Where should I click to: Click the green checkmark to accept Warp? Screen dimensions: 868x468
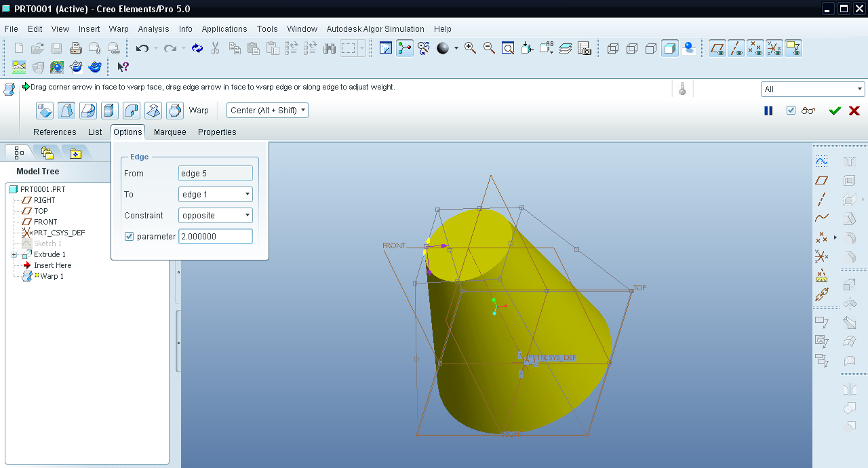[835, 111]
